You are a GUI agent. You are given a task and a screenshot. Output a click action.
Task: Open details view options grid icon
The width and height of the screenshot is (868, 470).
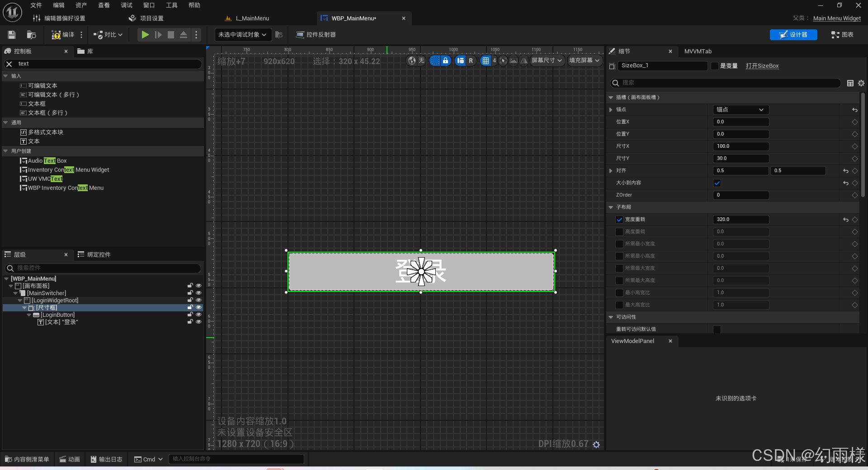(x=850, y=83)
